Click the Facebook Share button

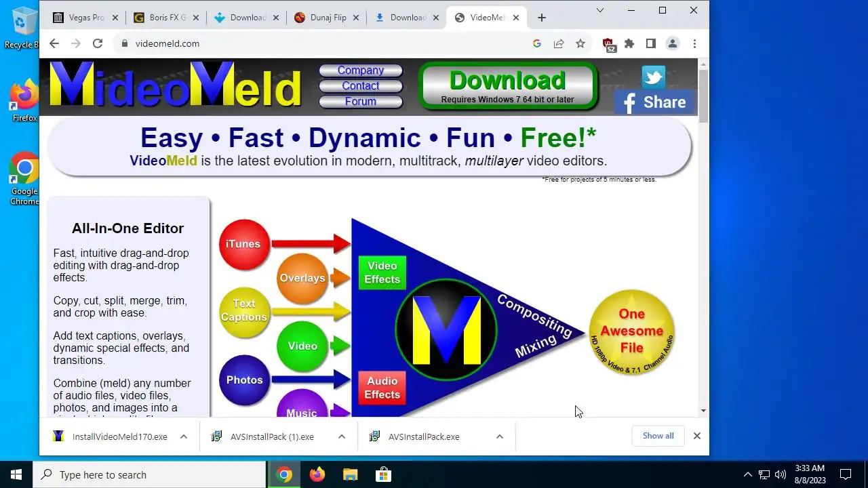[x=655, y=102]
